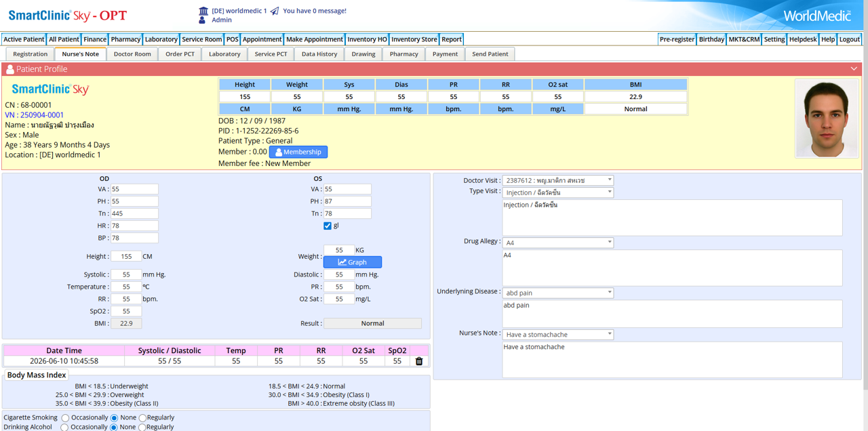Click the Admin user icon
The image size is (868, 431).
tap(202, 20)
